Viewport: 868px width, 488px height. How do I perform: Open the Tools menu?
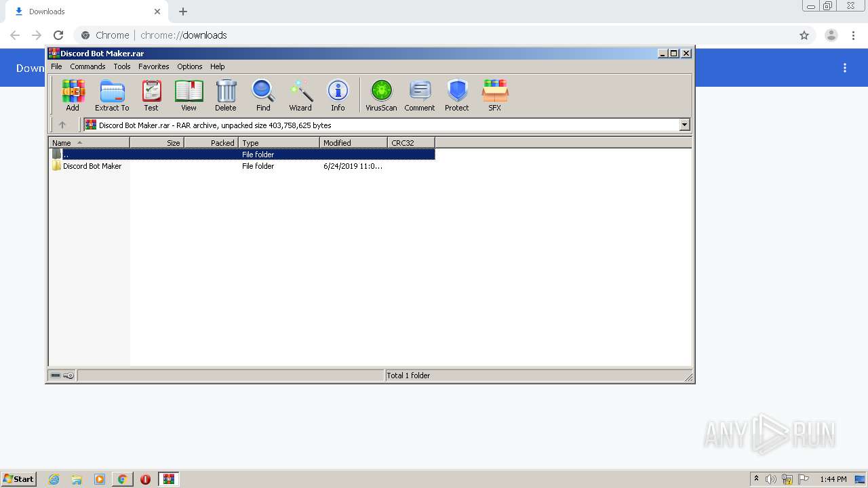tap(122, 66)
